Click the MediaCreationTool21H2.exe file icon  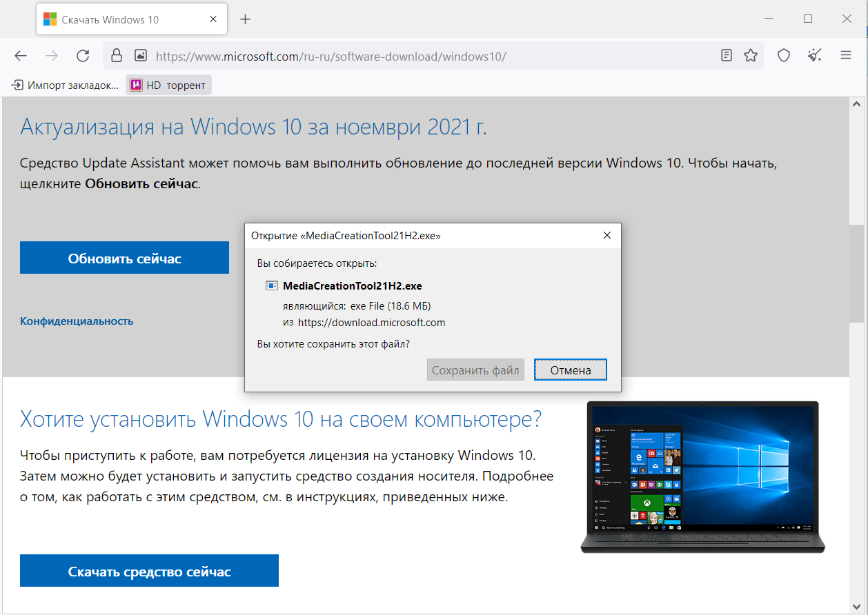pyautogui.click(x=272, y=285)
